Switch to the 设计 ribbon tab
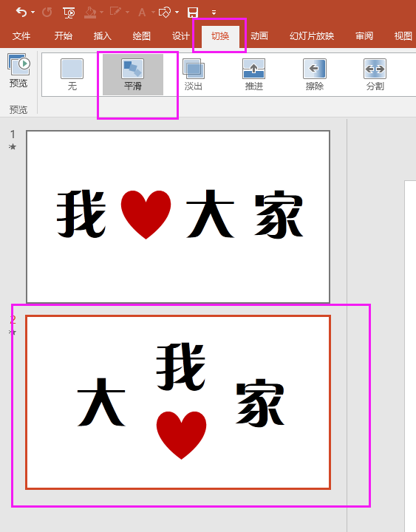 click(181, 36)
